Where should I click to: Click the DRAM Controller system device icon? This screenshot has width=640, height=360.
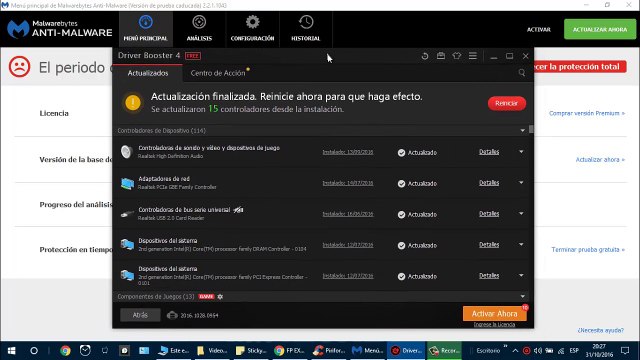pyautogui.click(x=127, y=245)
